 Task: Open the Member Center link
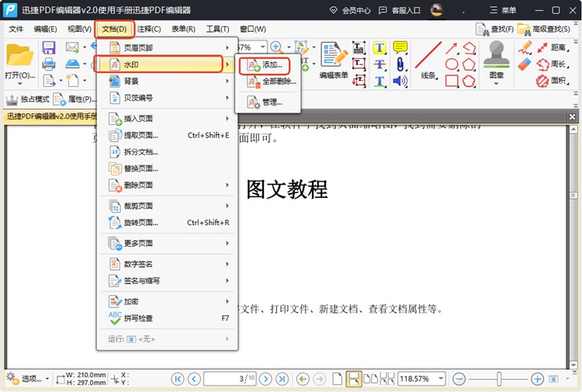pos(350,10)
